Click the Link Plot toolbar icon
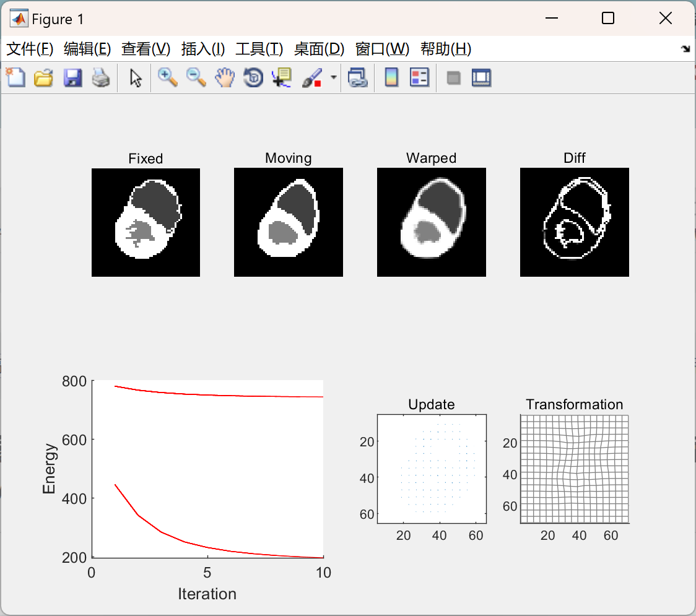The width and height of the screenshot is (696, 616). (x=358, y=77)
